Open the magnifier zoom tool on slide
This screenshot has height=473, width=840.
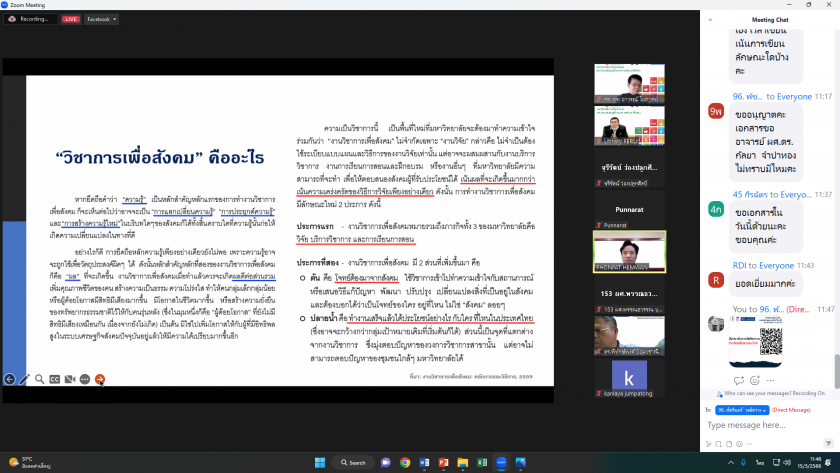click(40, 379)
